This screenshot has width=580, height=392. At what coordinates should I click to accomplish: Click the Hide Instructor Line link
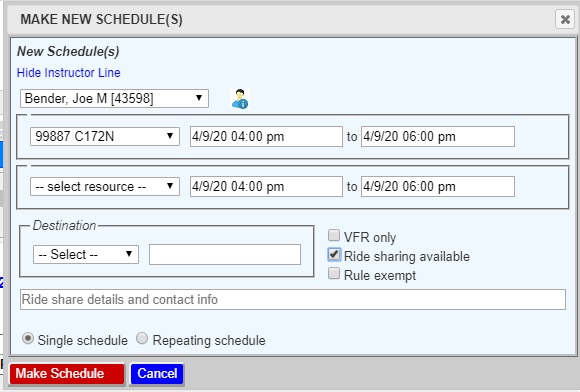pyautogui.click(x=69, y=72)
